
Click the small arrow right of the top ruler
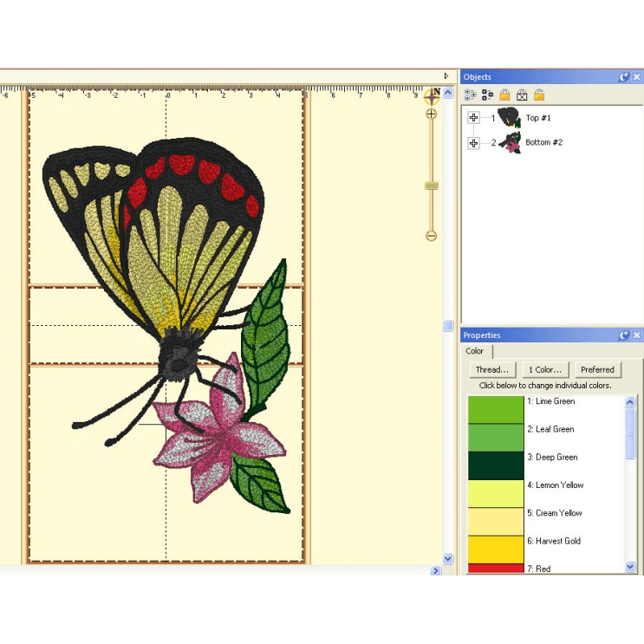point(446,76)
